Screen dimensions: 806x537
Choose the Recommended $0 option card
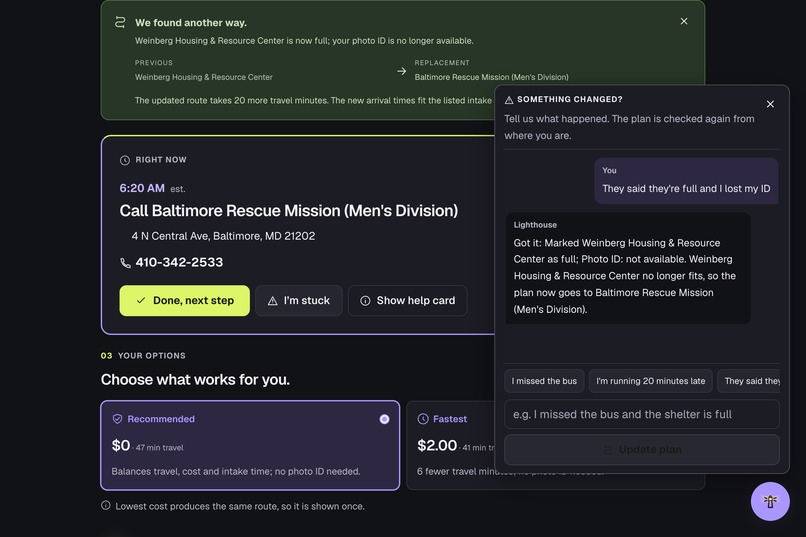click(x=250, y=445)
